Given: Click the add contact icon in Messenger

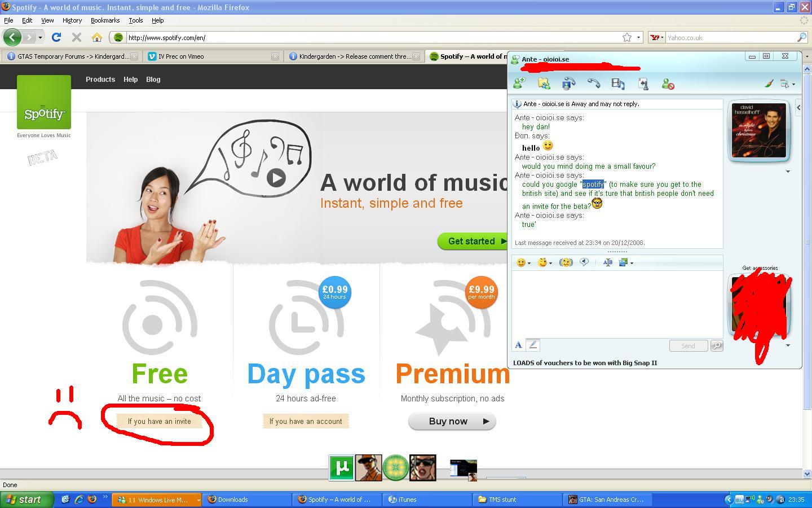Looking at the screenshot, I should pyautogui.click(x=519, y=84).
